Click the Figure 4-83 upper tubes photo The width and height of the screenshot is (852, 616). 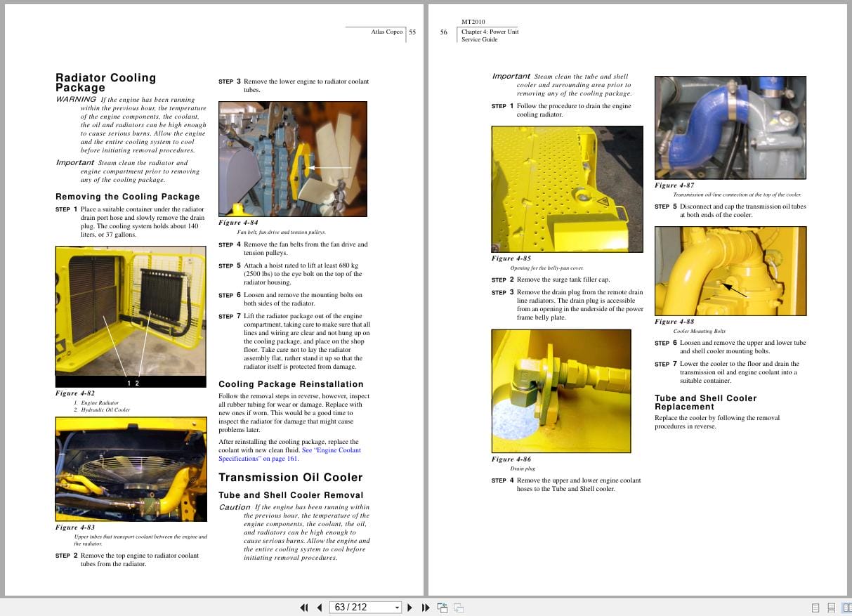(131, 469)
